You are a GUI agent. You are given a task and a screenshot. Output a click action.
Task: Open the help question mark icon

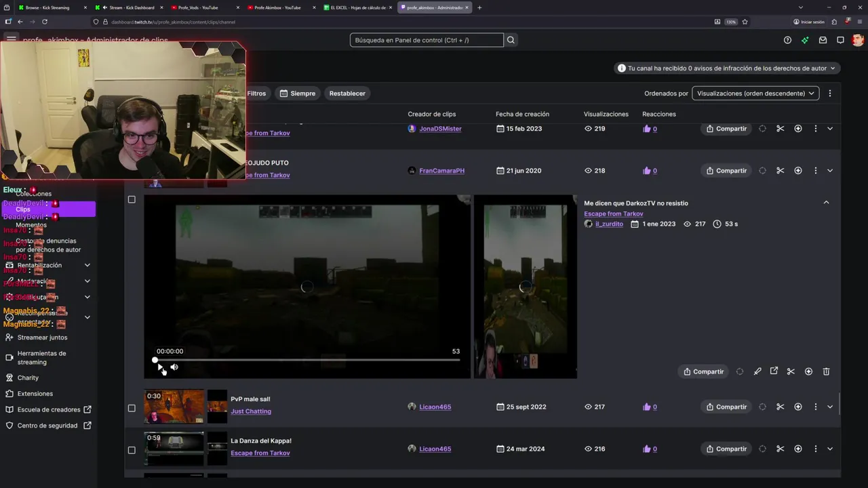coord(787,40)
